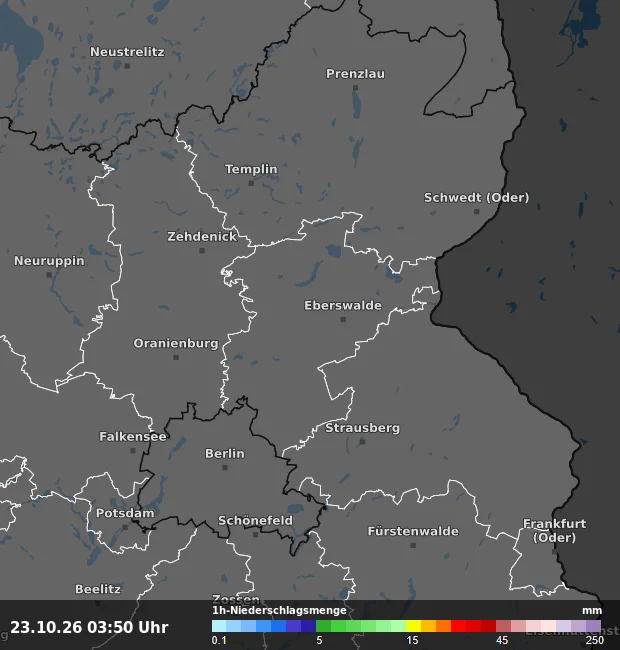Select the Eberswalde location marker
This screenshot has height=650, width=620.
click(343, 320)
